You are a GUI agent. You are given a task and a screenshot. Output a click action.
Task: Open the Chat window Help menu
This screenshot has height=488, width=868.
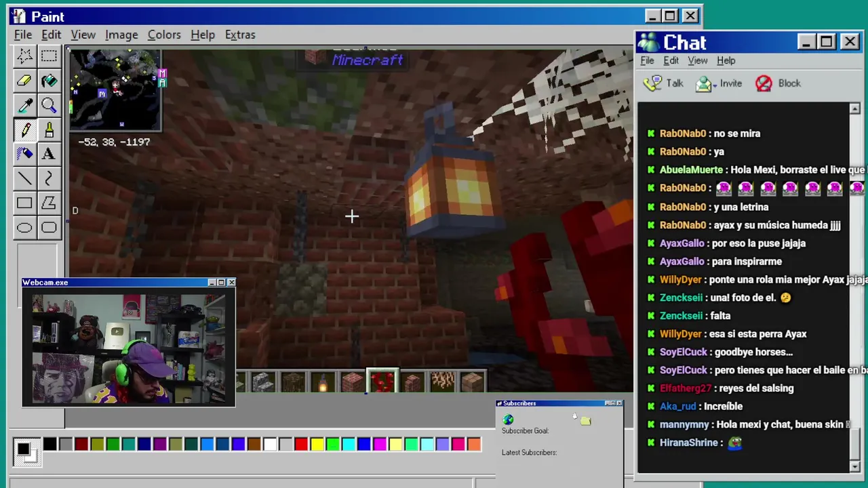tap(726, 60)
